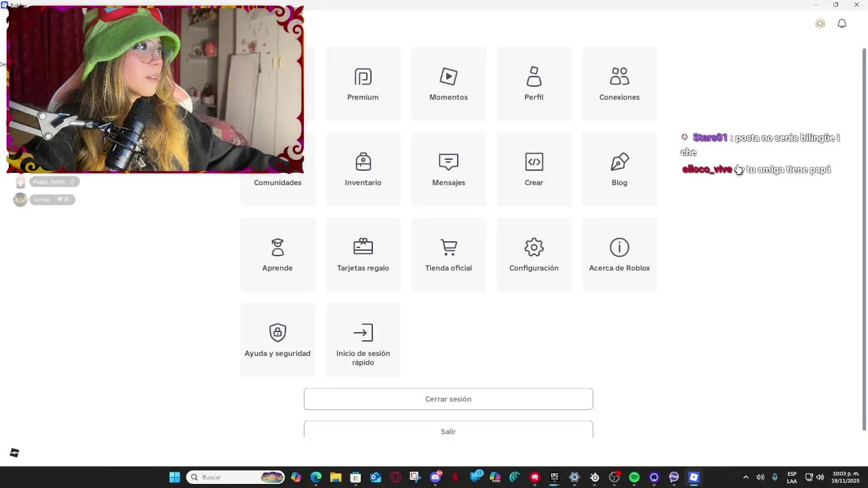The image size is (868, 488).
Task: Open the Momentos tile
Action: (448, 84)
